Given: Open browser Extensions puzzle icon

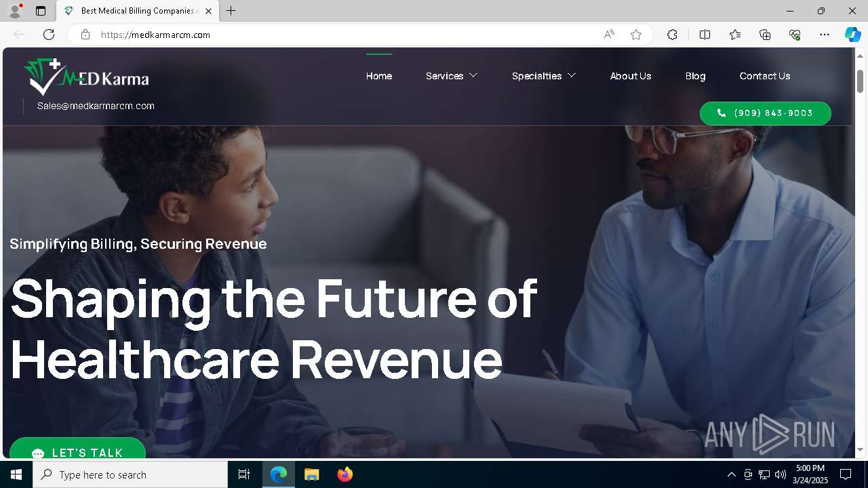Looking at the screenshot, I should coord(672,35).
